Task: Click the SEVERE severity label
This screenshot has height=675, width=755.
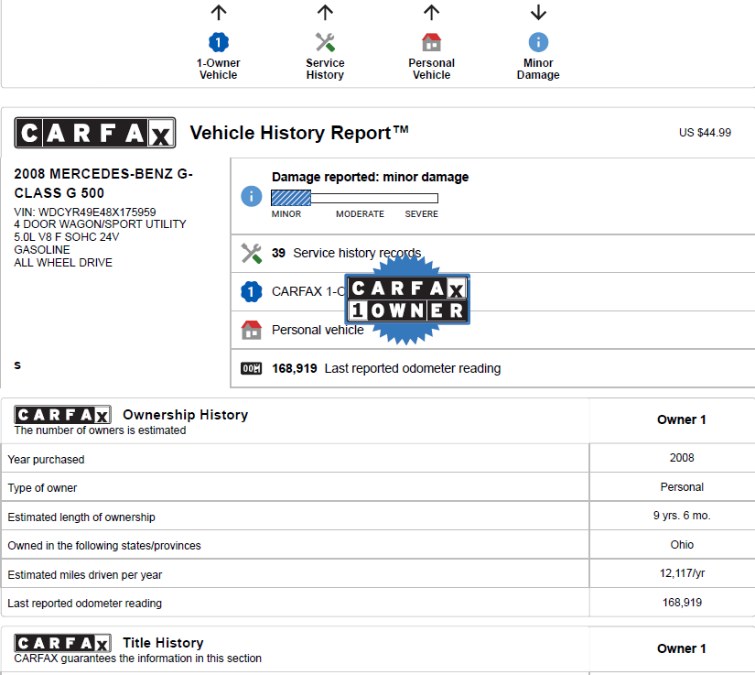Action: click(x=421, y=214)
